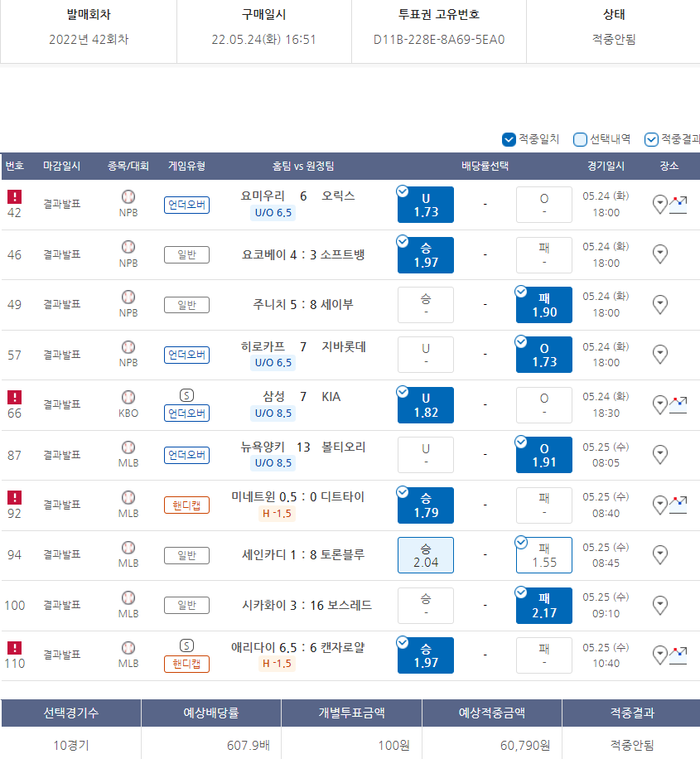Open odds trend chart icon for match 42
This screenshot has width=700, height=759.
click(678, 205)
